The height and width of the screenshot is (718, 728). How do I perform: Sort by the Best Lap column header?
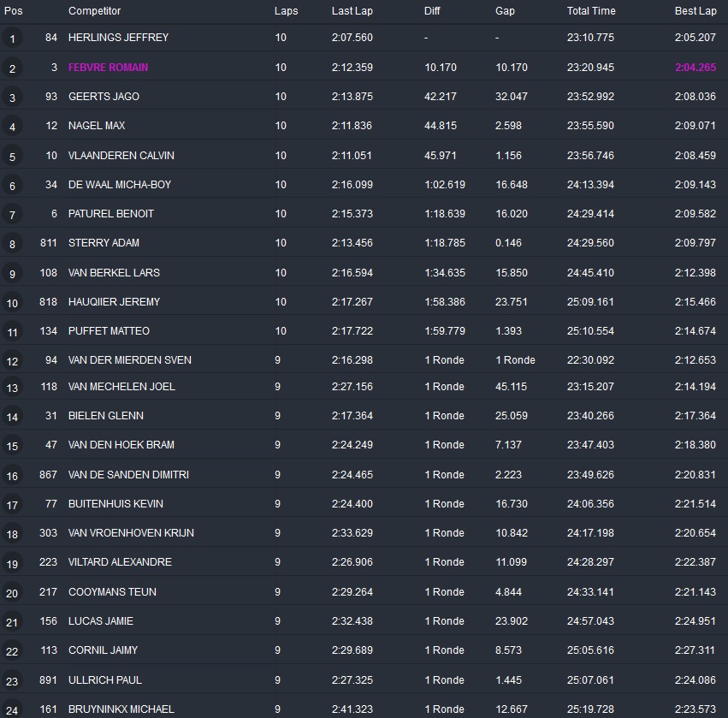(695, 11)
